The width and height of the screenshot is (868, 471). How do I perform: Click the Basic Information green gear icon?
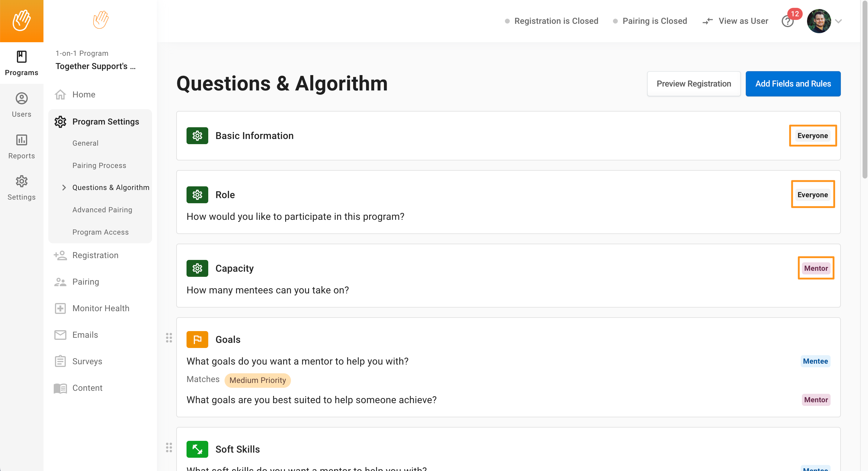coord(197,136)
